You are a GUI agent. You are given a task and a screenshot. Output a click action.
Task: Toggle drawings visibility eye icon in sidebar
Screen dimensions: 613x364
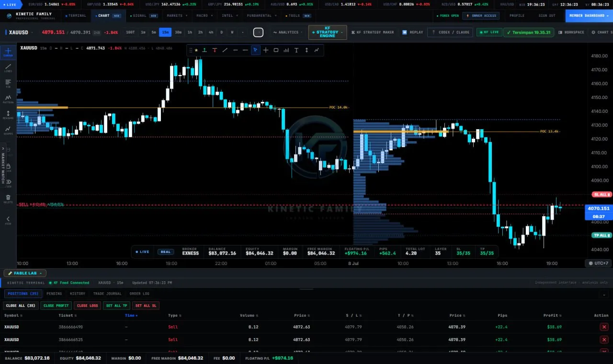click(8, 183)
